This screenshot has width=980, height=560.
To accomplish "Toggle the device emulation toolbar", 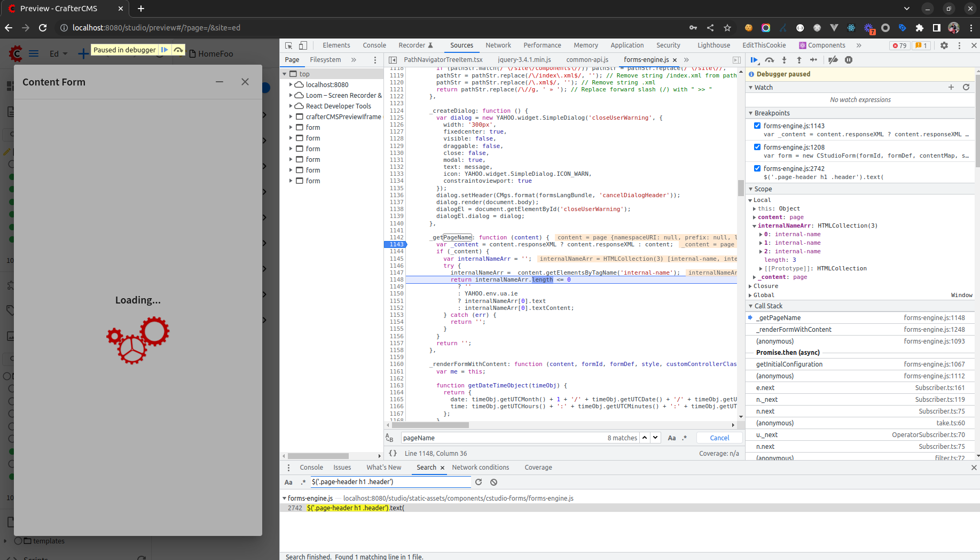I will tap(303, 45).
